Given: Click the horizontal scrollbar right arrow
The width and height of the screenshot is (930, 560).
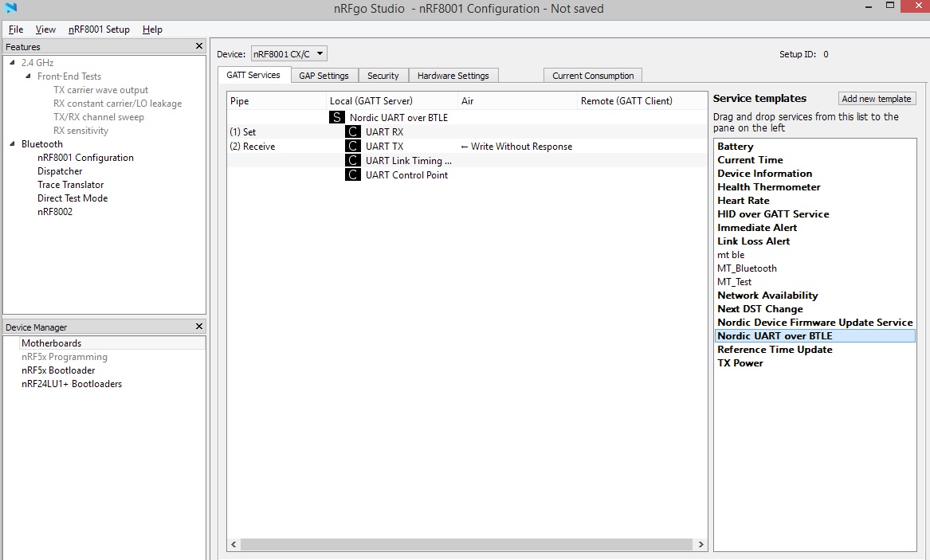Looking at the screenshot, I should click(700, 544).
